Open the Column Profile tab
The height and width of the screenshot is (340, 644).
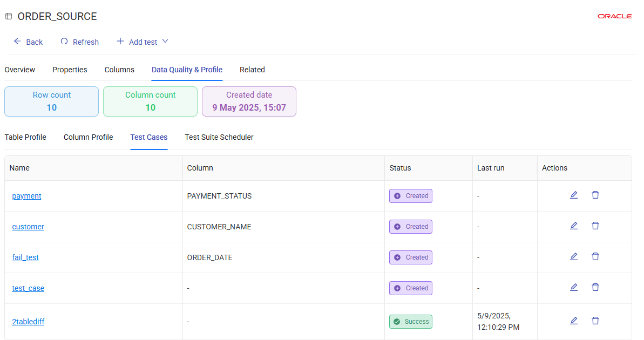88,137
